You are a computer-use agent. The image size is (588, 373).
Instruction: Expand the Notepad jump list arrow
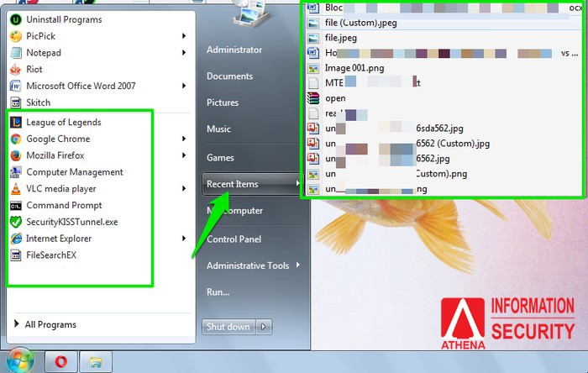(184, 53)
